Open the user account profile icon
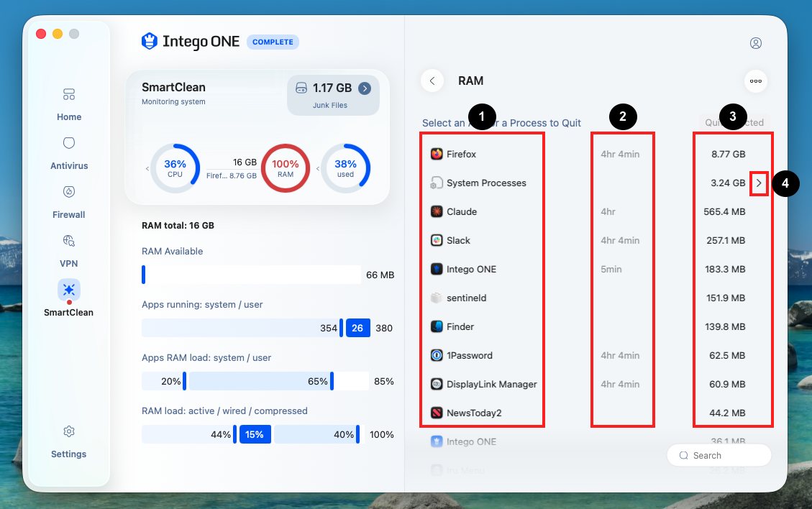 pos(756,43)
